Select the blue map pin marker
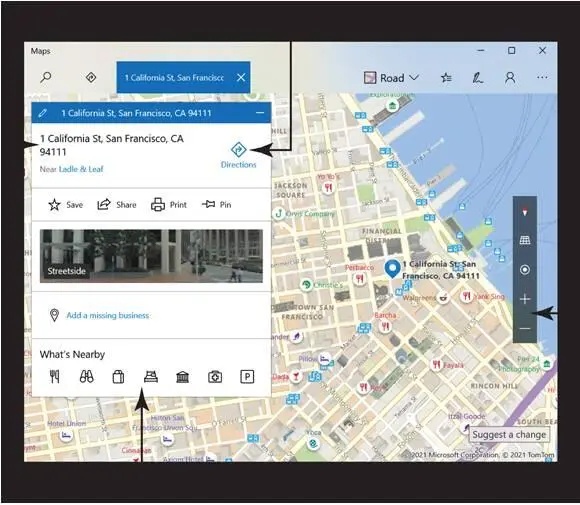Viewport: 580px width, 505px height. pyautogui.click(x=392, y=269)
